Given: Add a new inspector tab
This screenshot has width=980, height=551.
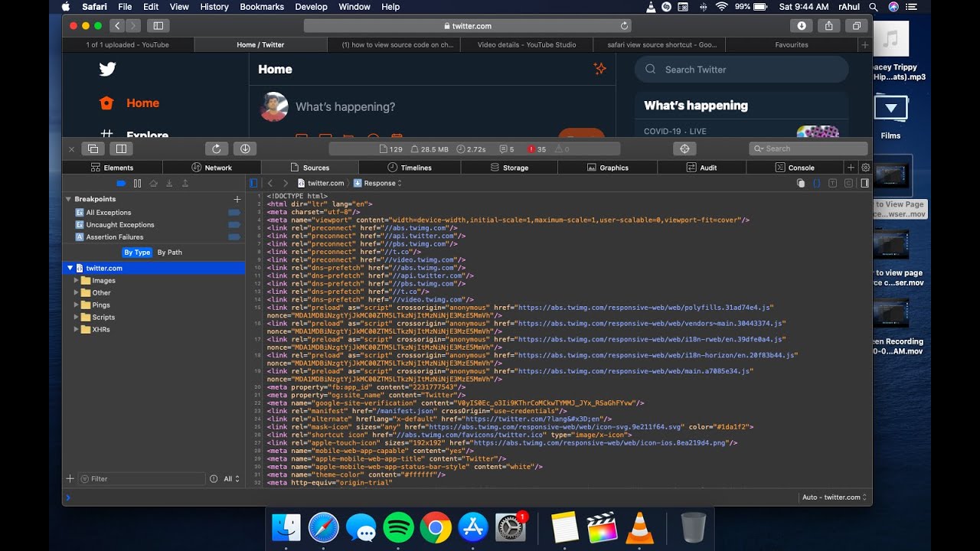Looking at the screenshot, I should pyautogui.click(x=851, y=168).
